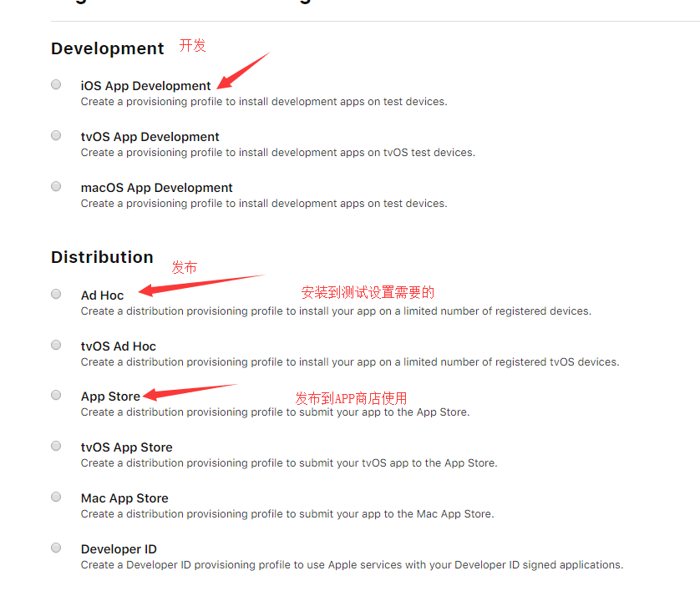Select the Mac App Store radio button
700x601 pixels.
point(55,496)
